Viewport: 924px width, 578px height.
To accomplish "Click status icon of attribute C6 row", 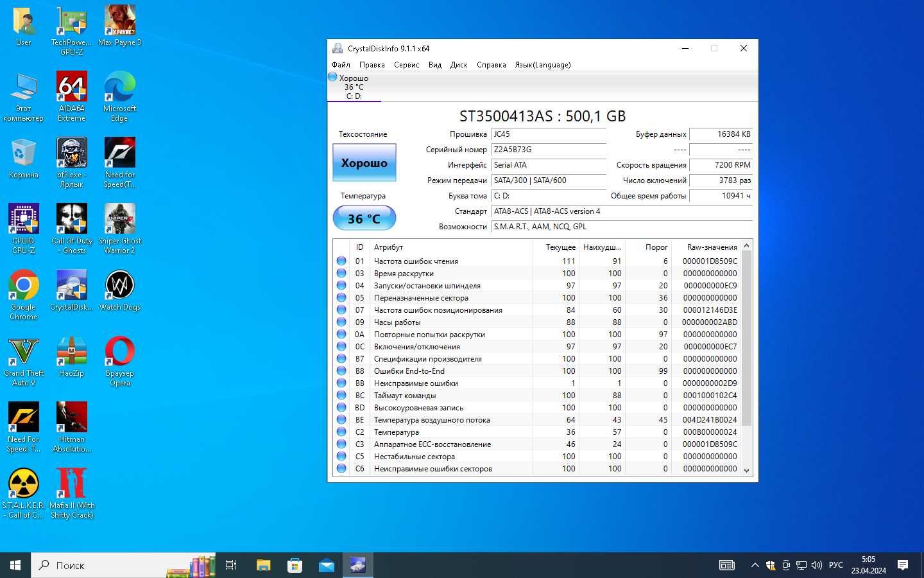I will pyautogui.click(x=341, y=468).
